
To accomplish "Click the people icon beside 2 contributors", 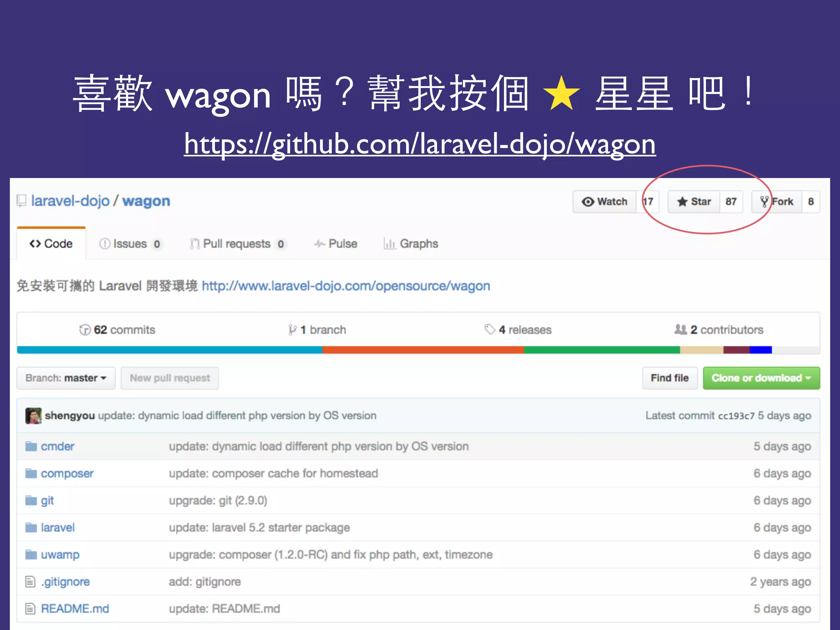I will pyautogui.click(x=681, y=329).
